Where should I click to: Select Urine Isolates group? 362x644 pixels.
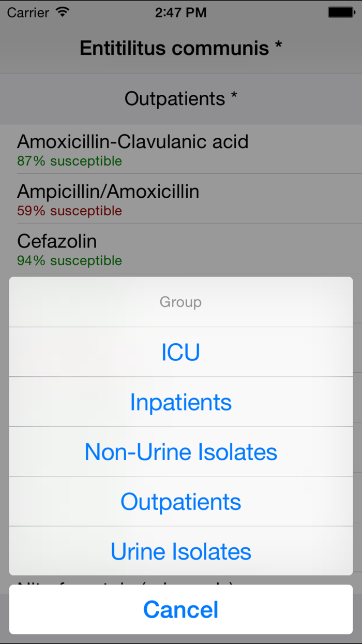click(x=180, y=550)
